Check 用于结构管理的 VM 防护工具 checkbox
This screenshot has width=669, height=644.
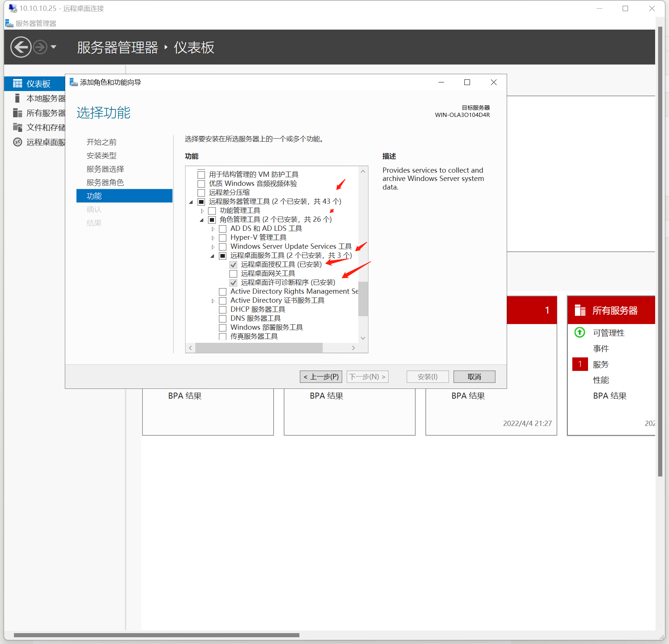pos(201,175)
